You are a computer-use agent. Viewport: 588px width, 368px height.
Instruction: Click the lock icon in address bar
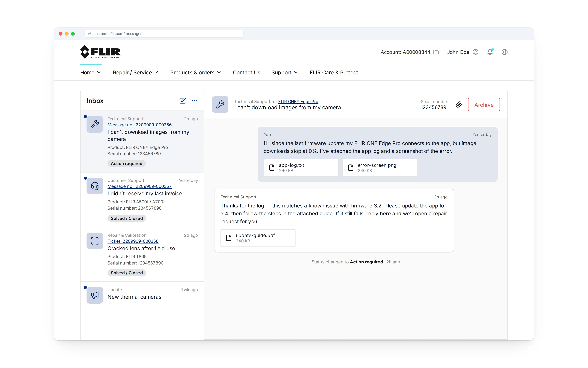90,34
